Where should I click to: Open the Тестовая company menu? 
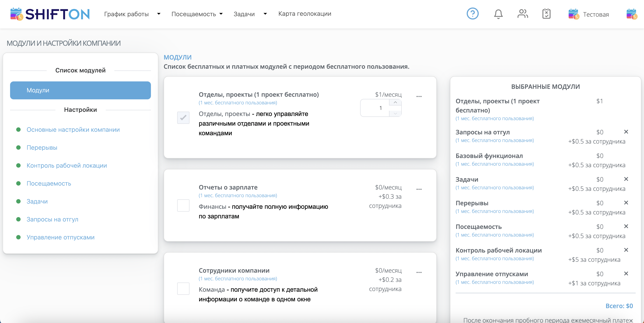pos(596,14)
